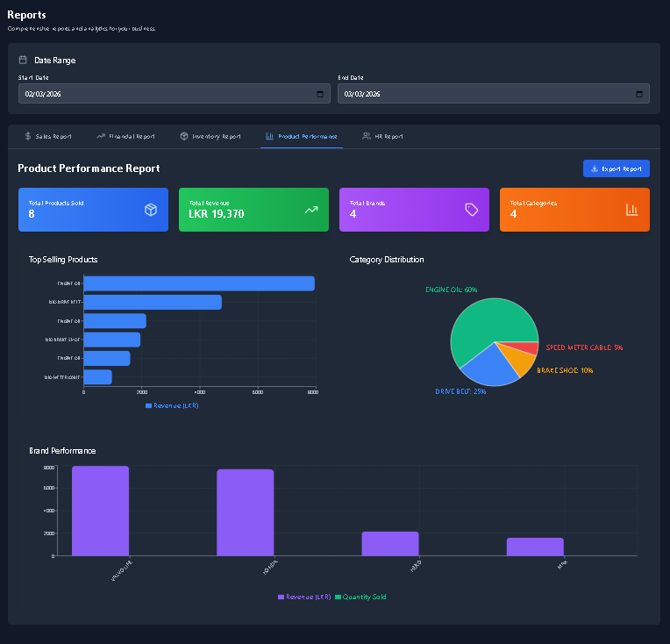Switch to the Sales Report tab
The height and width of the screenshot is (644, 670).
coord(48,136)
